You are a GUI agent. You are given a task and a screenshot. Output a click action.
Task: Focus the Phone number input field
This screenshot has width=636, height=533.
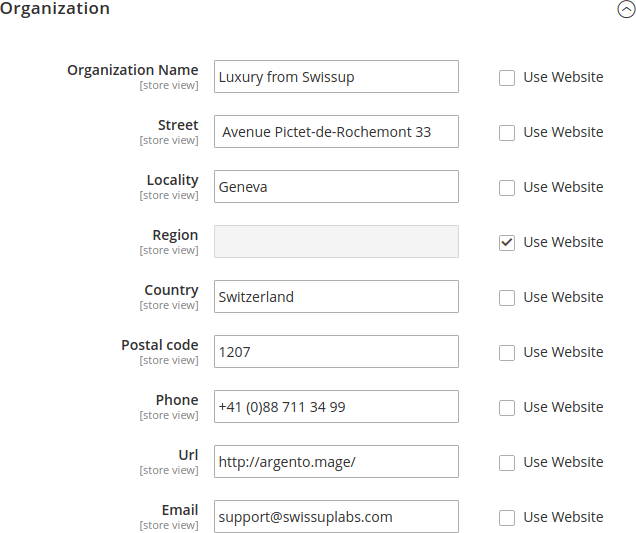point(336,406)
